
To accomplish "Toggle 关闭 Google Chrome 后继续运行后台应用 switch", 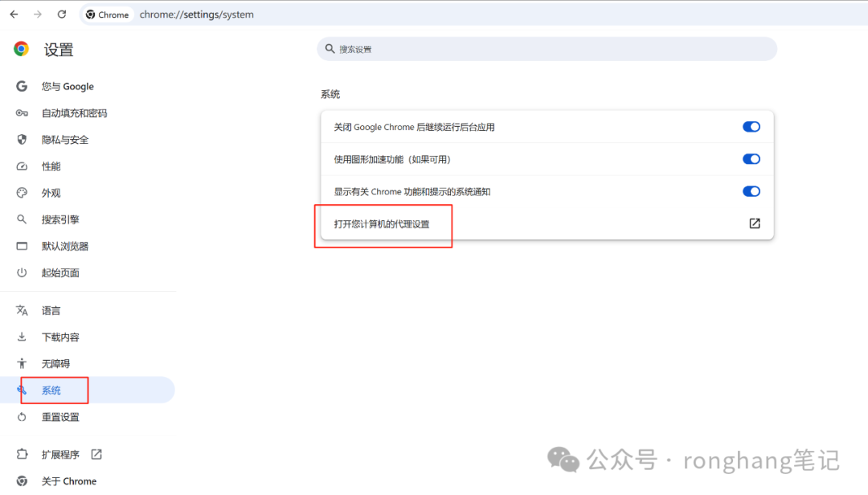I will 751,127.
